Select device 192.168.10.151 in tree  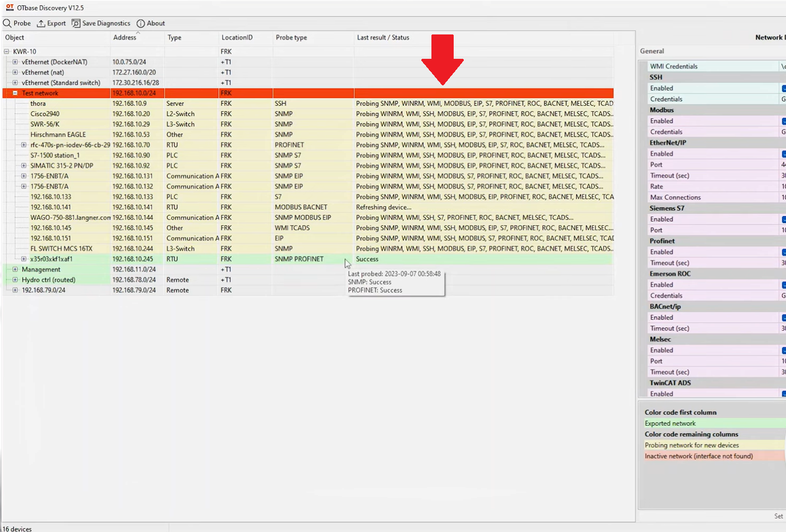[51, 238]
